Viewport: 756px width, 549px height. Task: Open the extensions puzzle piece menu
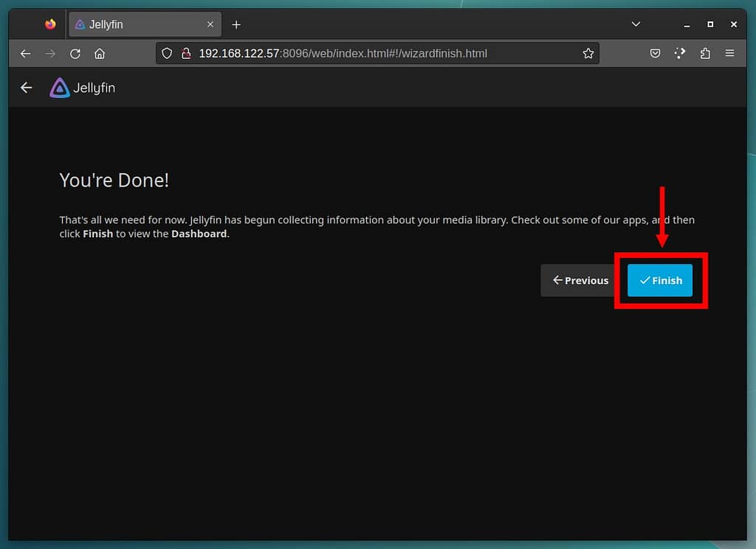705,54
